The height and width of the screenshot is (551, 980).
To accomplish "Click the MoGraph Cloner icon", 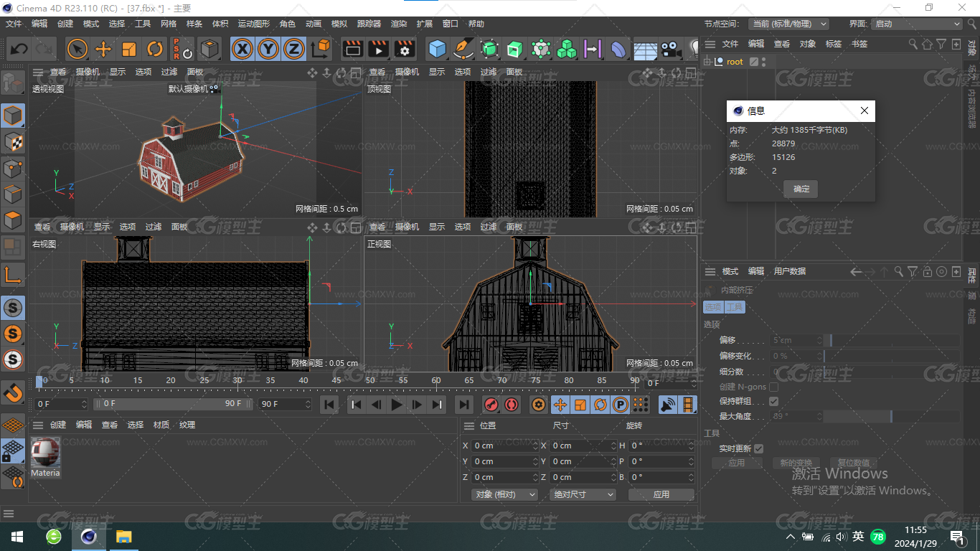I will [x=541, y=49].
